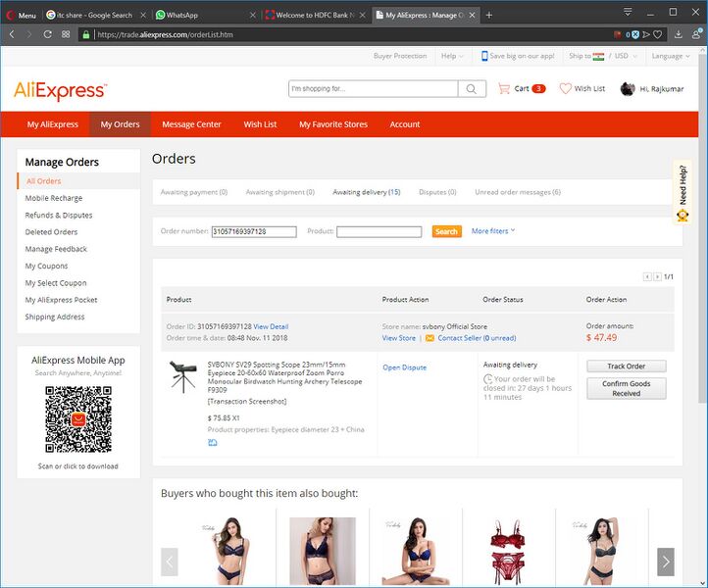Click the green secure lock icon
Image resolution: width=708 pixels, height=588 pixels.
point(85,34)
